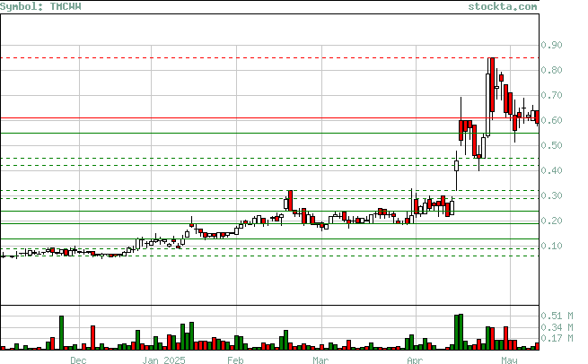The image size is (588, 364).
Task: Click the 0.60 price axis label
Action: tap(551, 120)
